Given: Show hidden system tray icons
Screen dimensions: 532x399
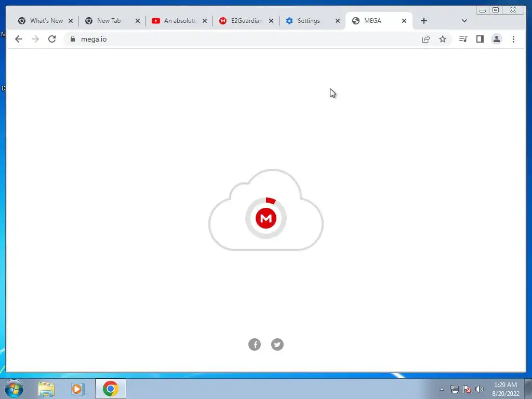Looking at the screenshot, I should 442,389.
